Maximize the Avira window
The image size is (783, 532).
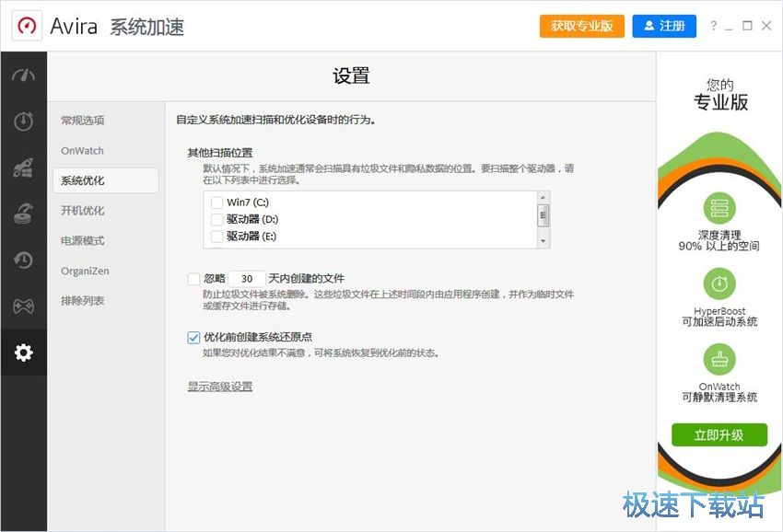point(747,26)
